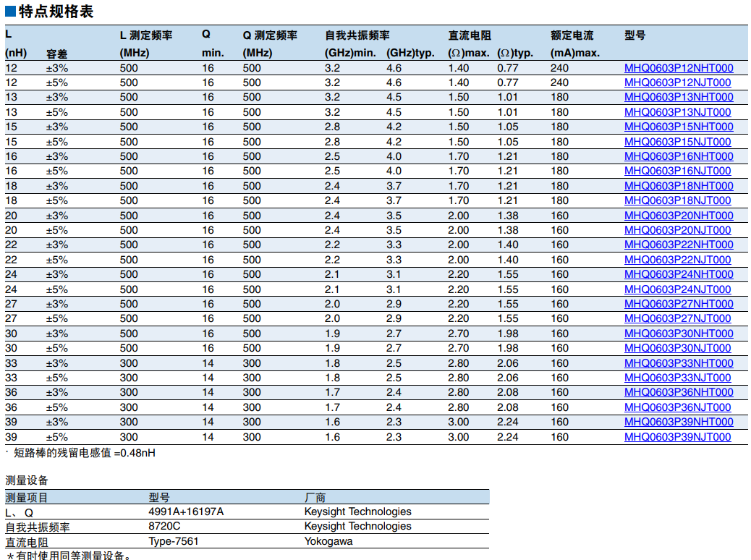Viewport: 751px width, 560px height.
Task: Click the 型号 header above part links
Action: (635, 35)
